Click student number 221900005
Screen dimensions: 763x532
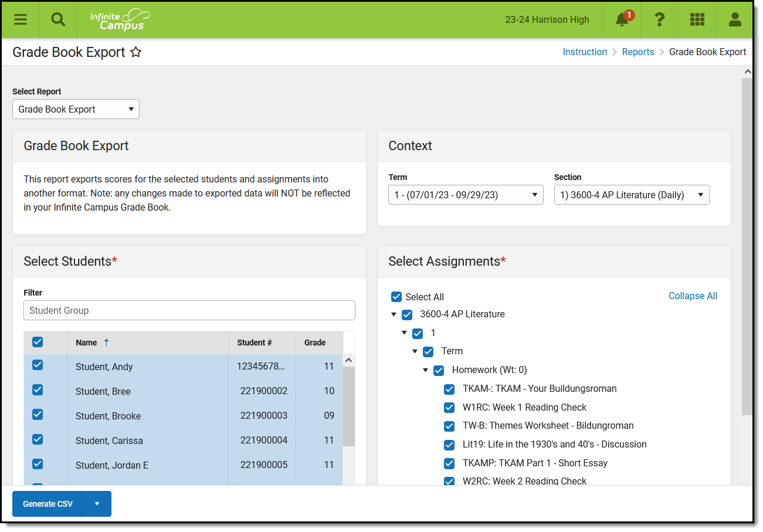tap(264, 465)
